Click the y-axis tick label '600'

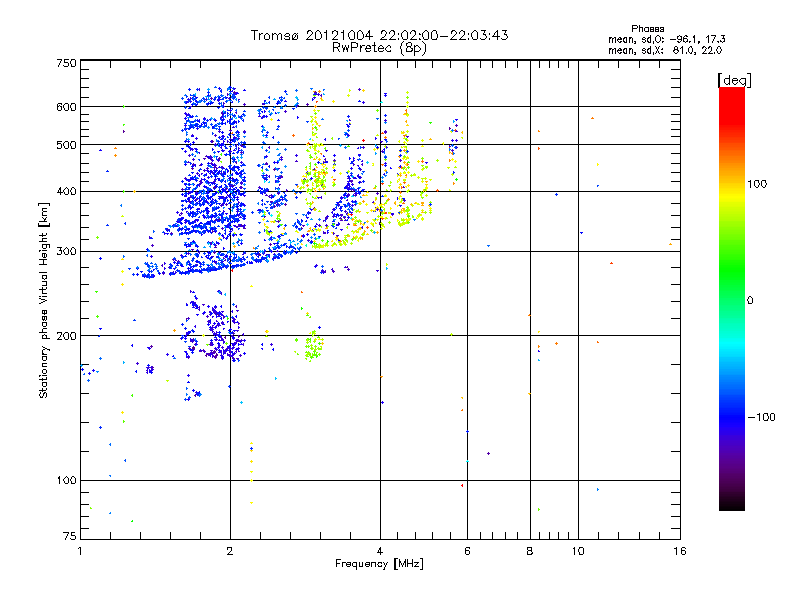coord(66,107)
